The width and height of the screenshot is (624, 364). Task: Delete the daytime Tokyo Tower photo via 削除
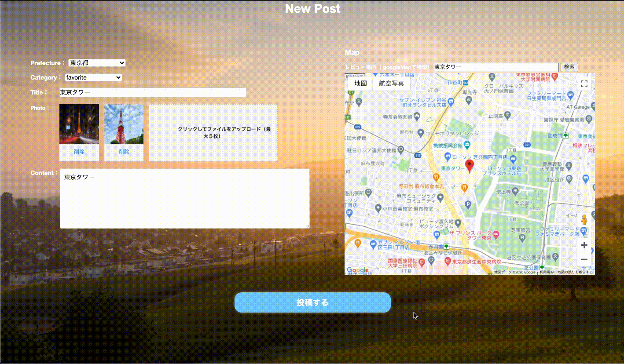click(x=124, y=152)
